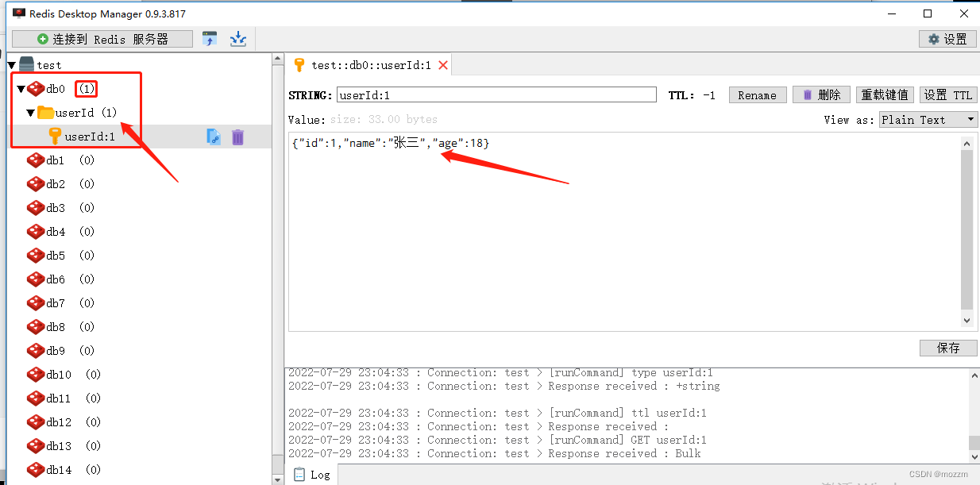Open the 设置 settings button
This screenshot has width=980, height=485.
coord(947,39)
